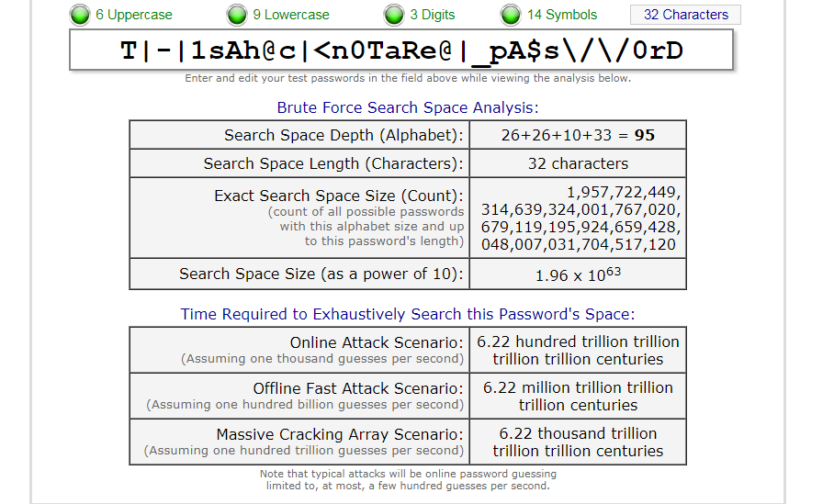
Task: Click the 14 Symbols label
Action: (x=562, y=15)
